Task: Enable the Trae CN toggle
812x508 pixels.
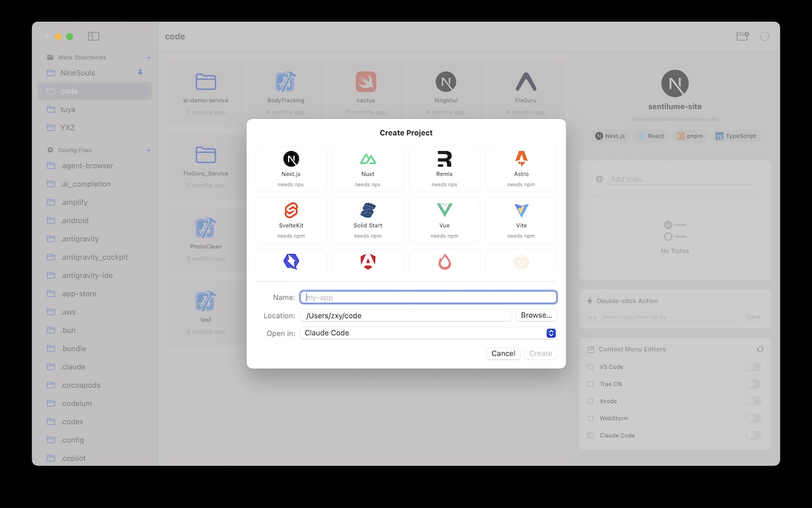Action: click(x=753, y=384)
